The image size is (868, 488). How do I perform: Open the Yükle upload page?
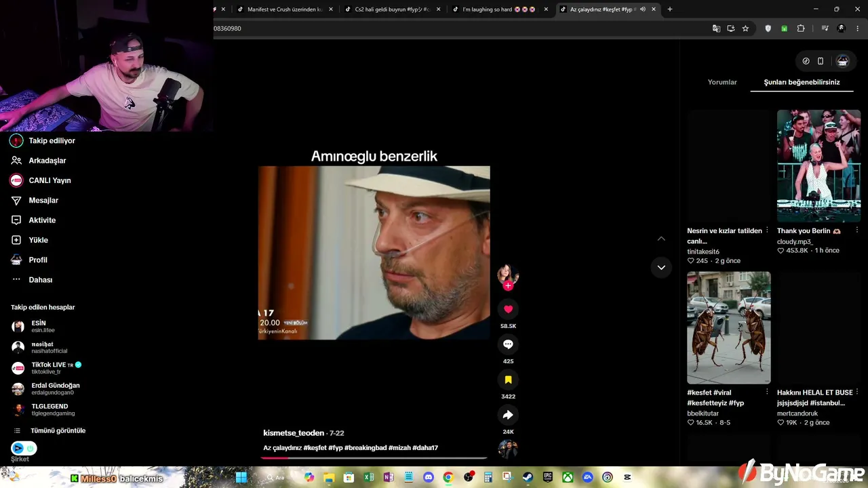pyautogui.click(x=29, y=240)
